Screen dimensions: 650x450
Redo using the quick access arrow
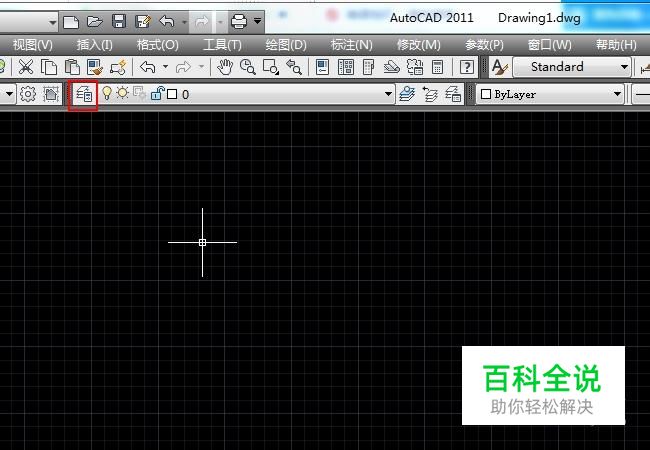coord(202,22)
